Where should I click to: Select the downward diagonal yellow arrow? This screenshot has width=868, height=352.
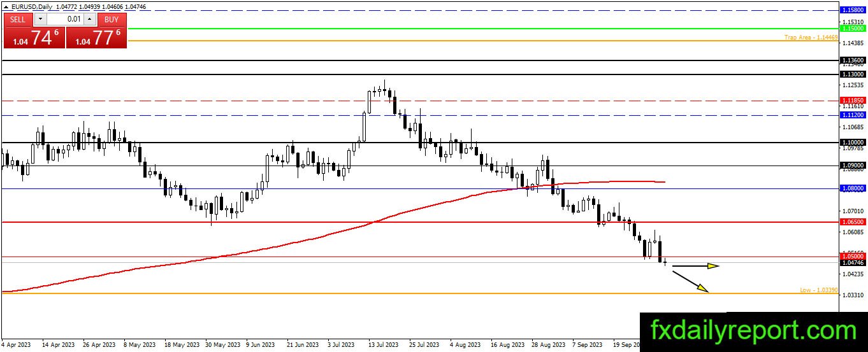point(691,281)
